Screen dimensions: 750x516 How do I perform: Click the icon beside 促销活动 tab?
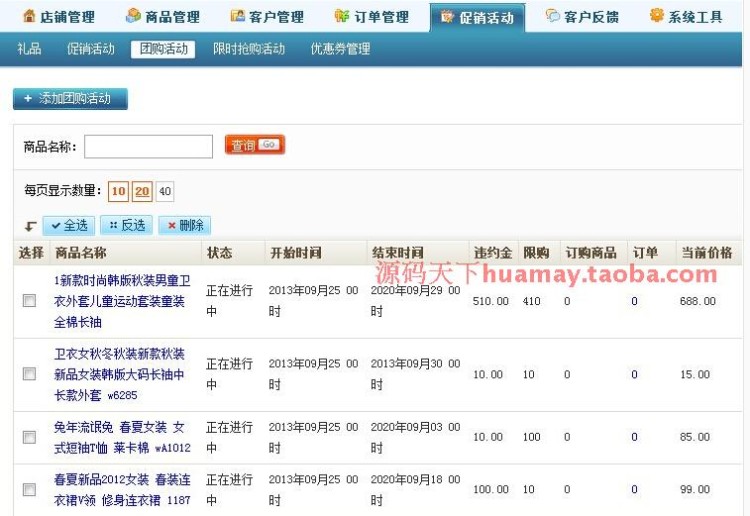pos(447,17)
